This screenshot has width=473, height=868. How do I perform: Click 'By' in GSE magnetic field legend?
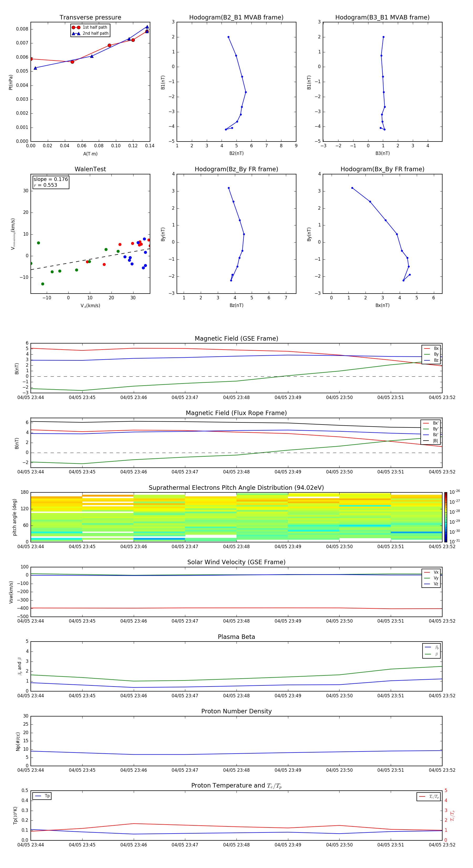tap(431, 355)
